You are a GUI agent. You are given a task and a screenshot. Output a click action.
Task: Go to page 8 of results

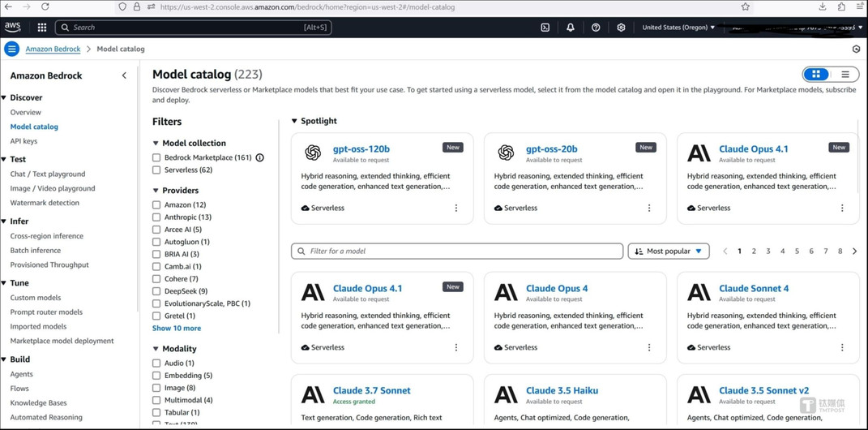[x=840, y=251]
